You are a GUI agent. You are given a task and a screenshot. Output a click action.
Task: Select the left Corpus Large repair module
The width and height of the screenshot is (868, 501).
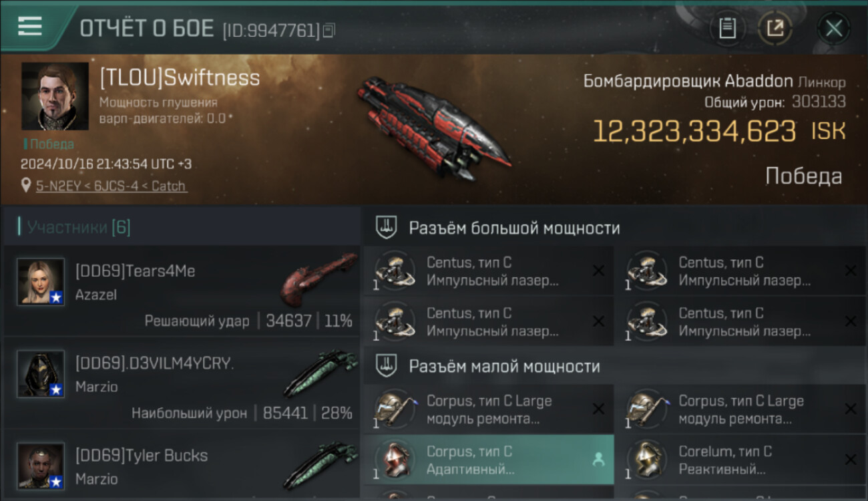[x=489, y=409]
